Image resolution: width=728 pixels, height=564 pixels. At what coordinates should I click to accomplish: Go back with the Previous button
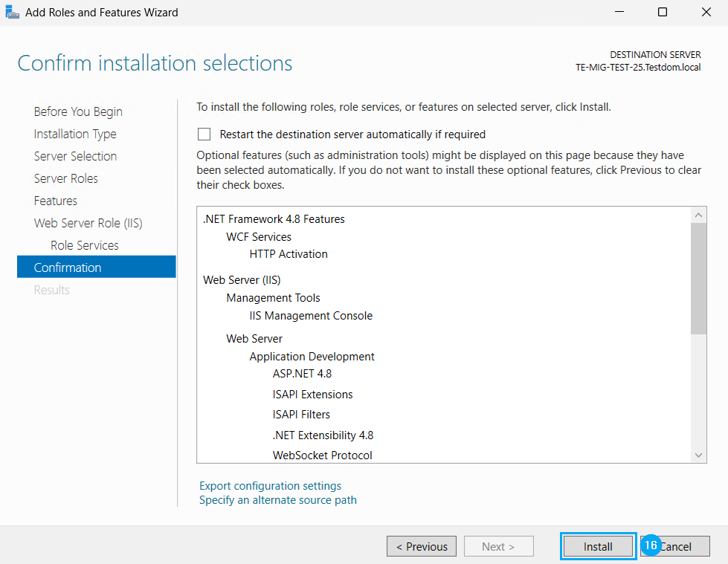click(x=422, y=546)
